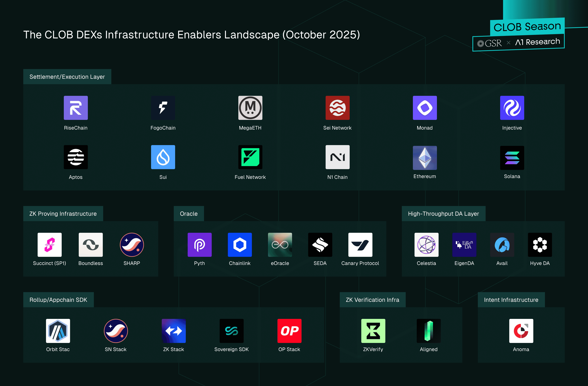The image size is (588, 386).
Task: Click the Celestia sphere icon
Action: [426, 245]
